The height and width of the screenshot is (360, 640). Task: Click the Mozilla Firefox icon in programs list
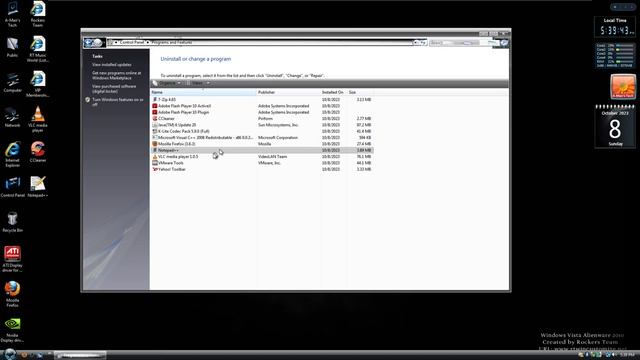(155, 144)
